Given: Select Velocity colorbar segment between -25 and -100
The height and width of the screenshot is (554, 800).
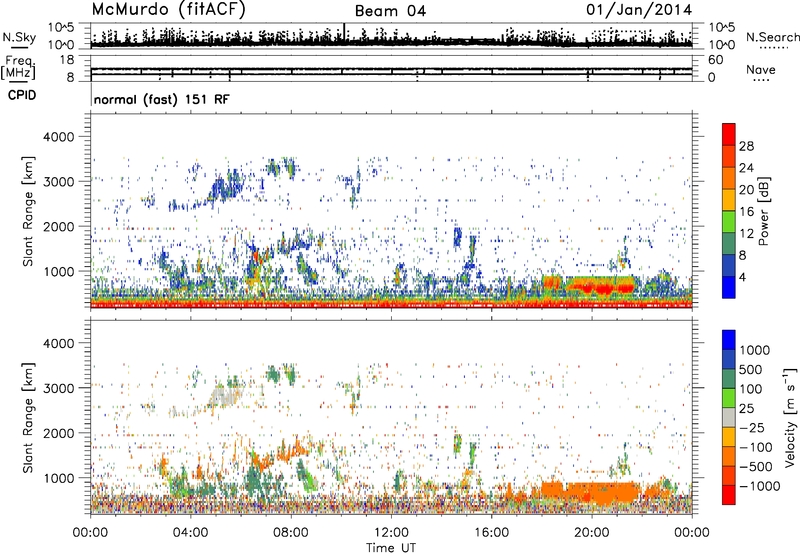Looking at the screenshot, I should [729, 437].
